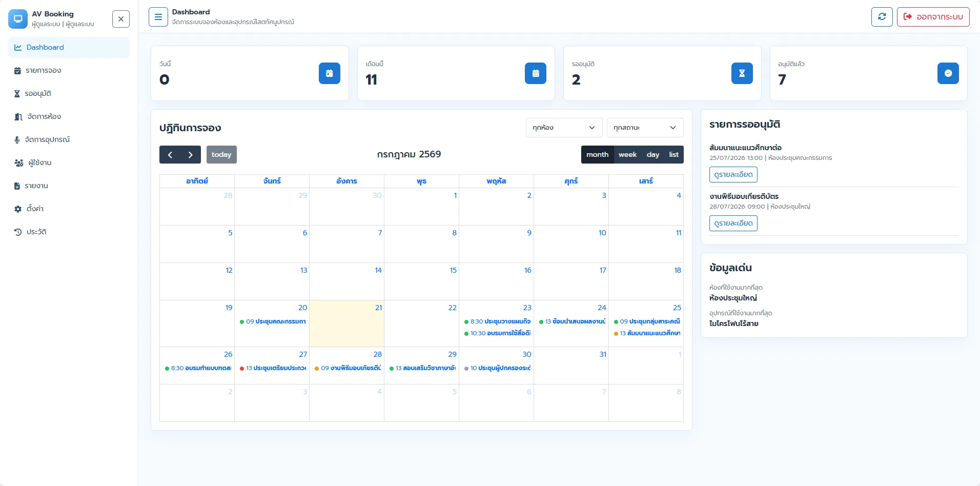Close the sidebar with the X button
Viewport: 980px width, 486px height.
[x=121, y=19]
